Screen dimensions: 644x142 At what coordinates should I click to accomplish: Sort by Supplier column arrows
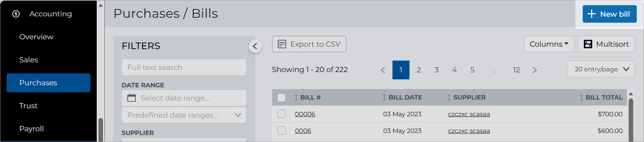click(x=449, y=97)
